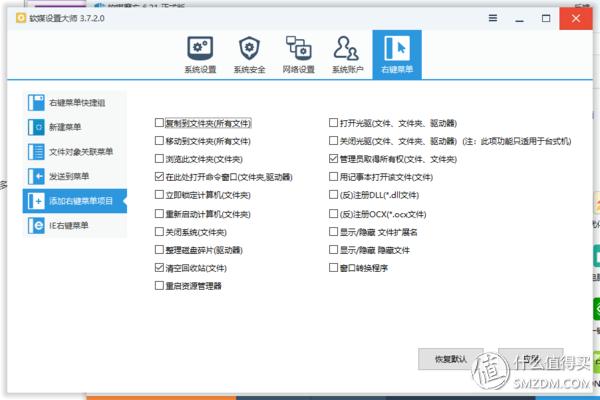The width and height of the screenshot is (600, 400).
Task: Open IE右键菜单 sidebar item
Action: point(75,225)
